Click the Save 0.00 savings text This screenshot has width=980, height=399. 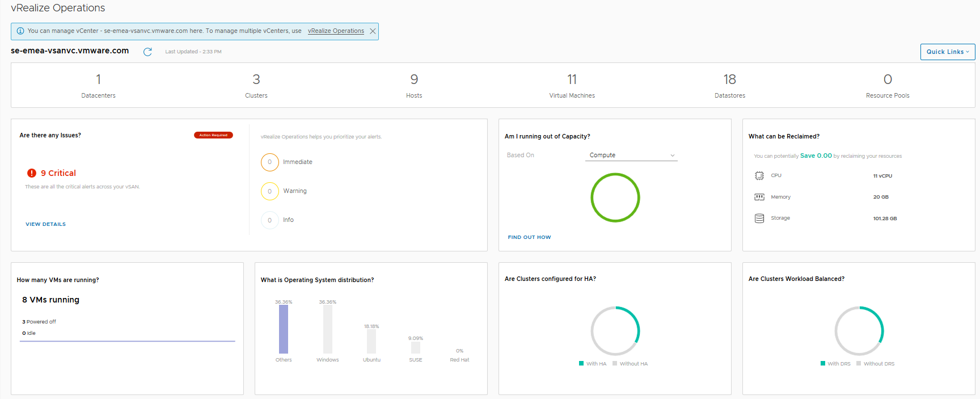[x=816, y=156]
